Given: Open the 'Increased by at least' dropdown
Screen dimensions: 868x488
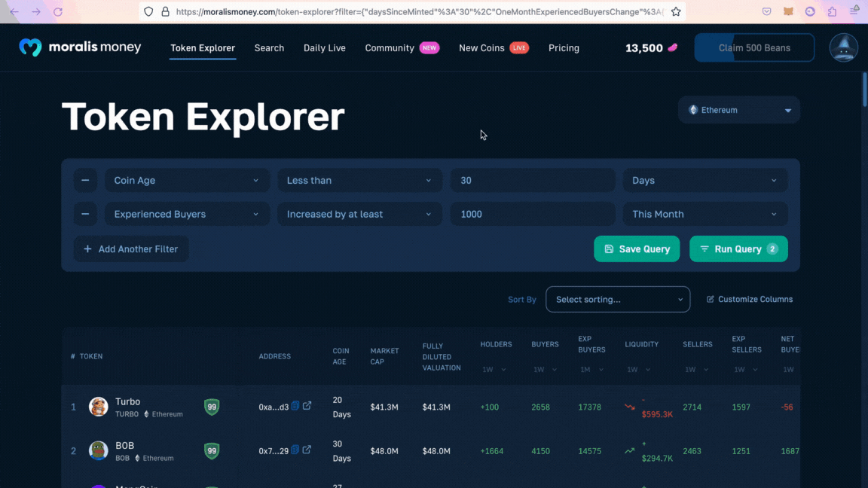Looking at the screenshot, I should click(360, 214).
